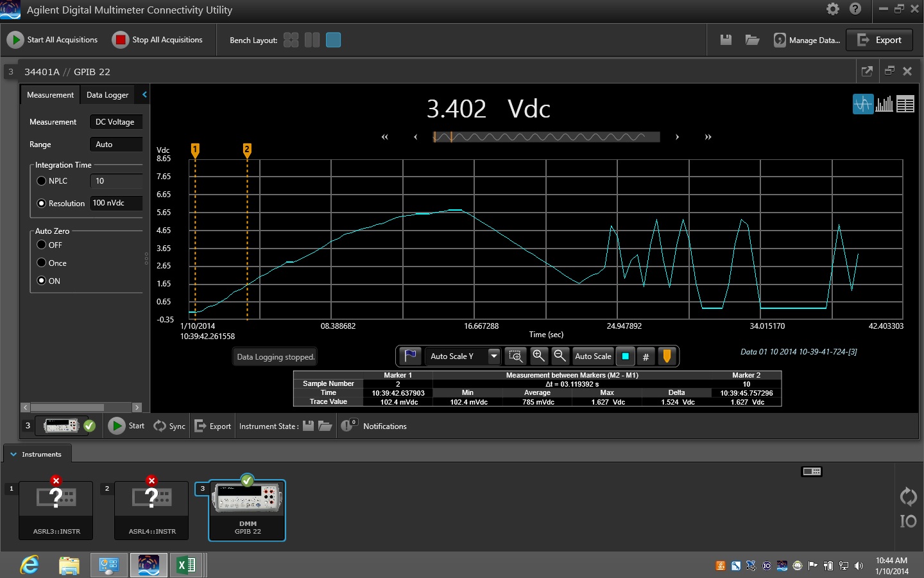Switch to the Data Logger tab
924x578 pixels.
pos(108,95)
